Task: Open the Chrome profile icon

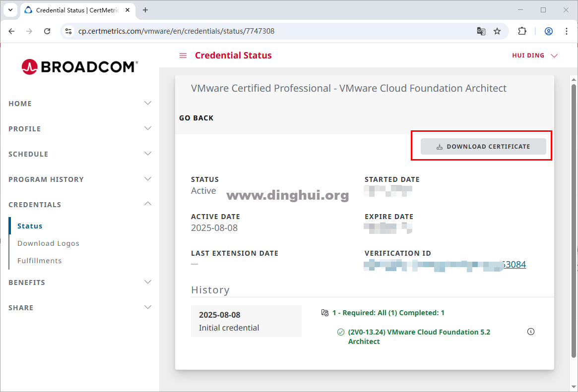Action: pos(549,31)
